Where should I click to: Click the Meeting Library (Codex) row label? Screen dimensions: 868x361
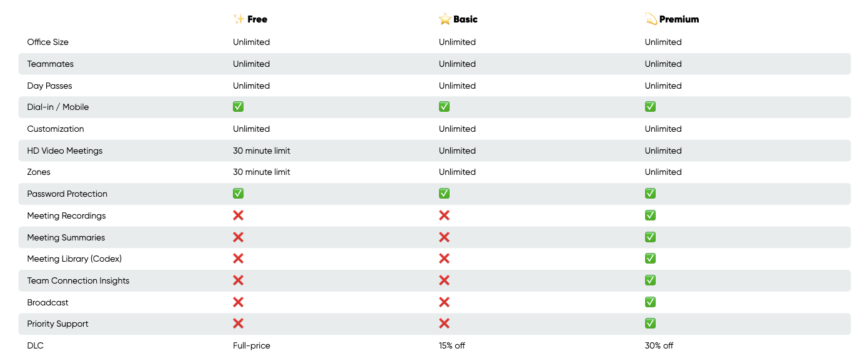point(74,259)
